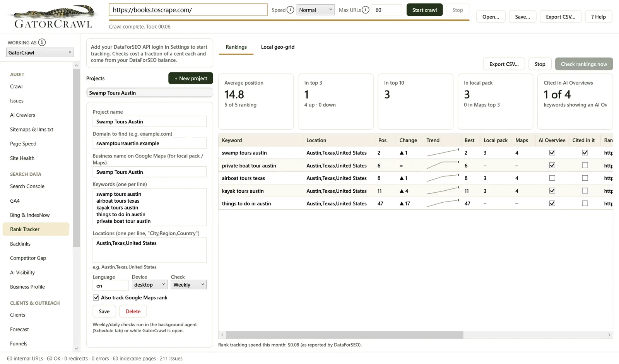Click the table scrollbar right arrow
The width and height of the screenshot is (619, 364).
(x=609, y=335)
